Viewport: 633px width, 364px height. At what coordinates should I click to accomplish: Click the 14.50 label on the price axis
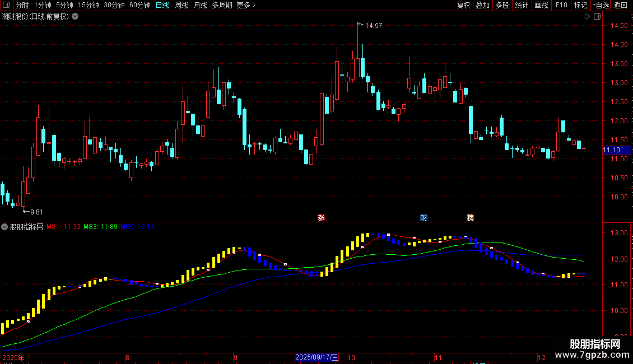click(x=619, y=25)
